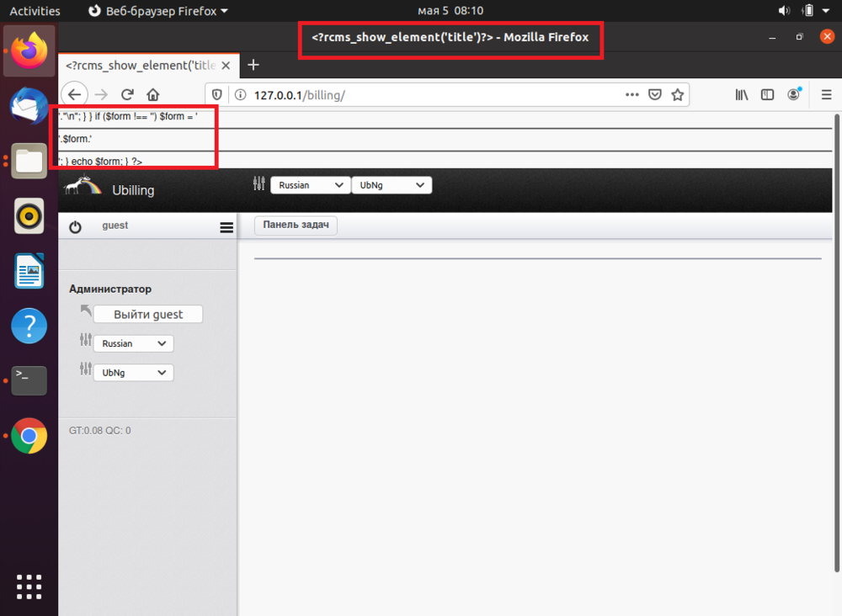
Task: Click the address bar with 127.0.0.1/billing/
Action: click(421, 95)
